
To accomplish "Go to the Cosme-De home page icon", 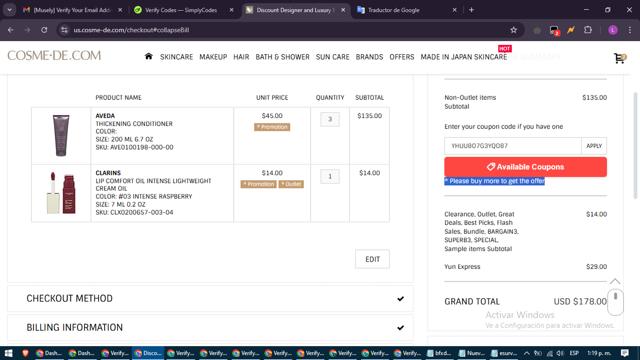I will [x=149, y=56].
